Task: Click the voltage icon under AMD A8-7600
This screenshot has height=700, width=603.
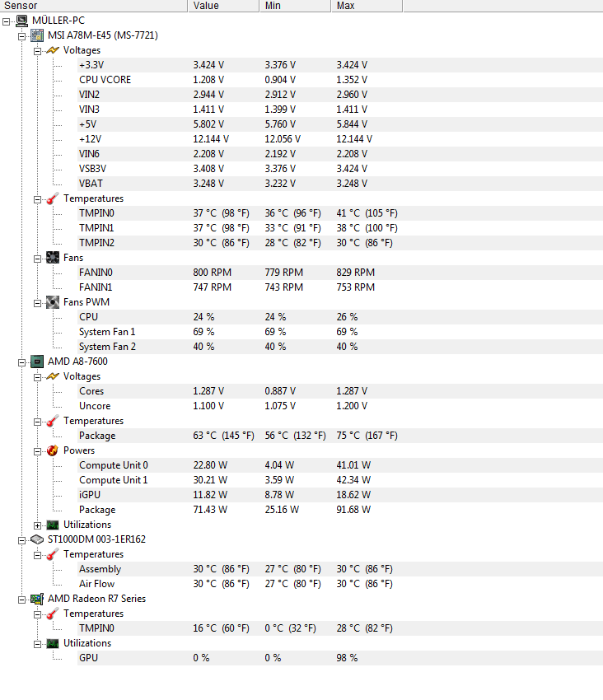Action: tap(53, 376)
